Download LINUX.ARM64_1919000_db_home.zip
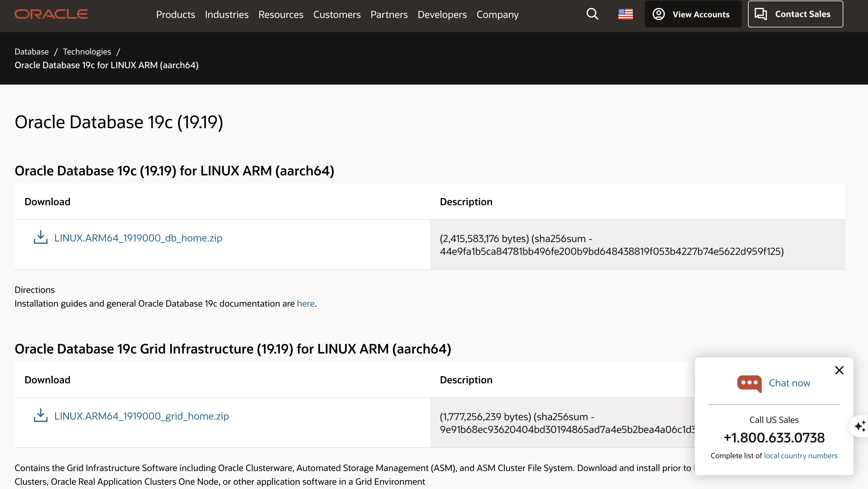Screen dimensions: 868x489 point(138,238)
